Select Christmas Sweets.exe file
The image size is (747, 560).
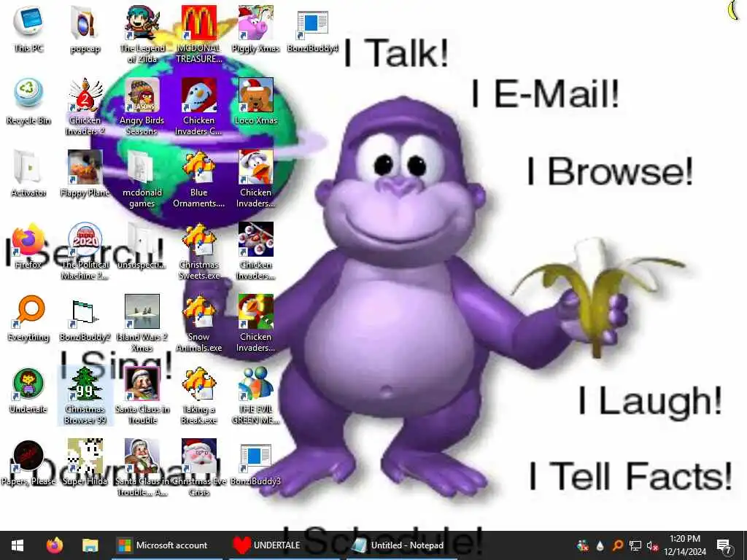(x=198, y=251)
